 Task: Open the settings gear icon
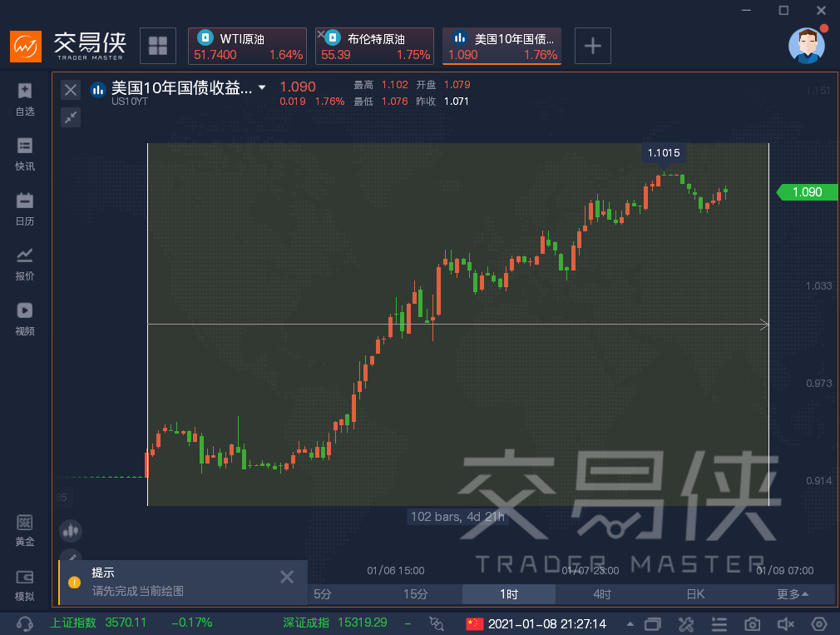tap(819, 624)
